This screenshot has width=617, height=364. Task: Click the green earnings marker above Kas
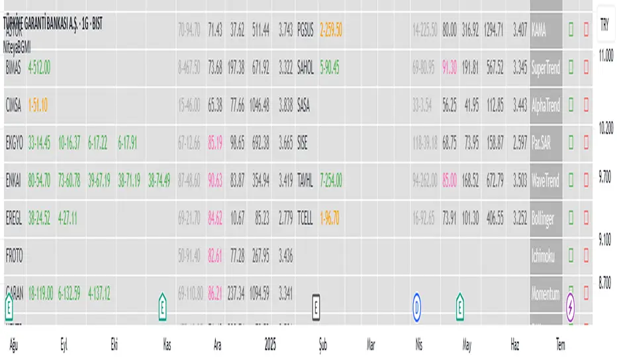[x=162, y=307]
